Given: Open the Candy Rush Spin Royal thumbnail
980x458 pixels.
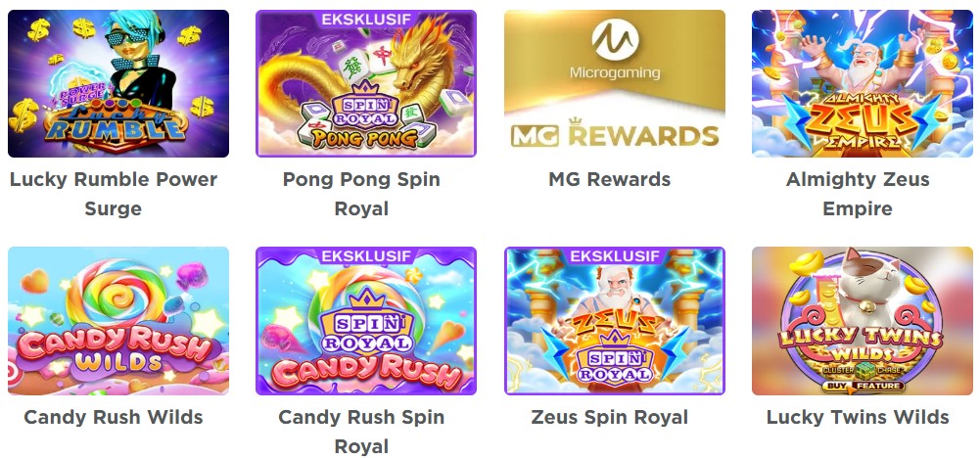Looking at the screenshot, I should click(x=366, y=321).
